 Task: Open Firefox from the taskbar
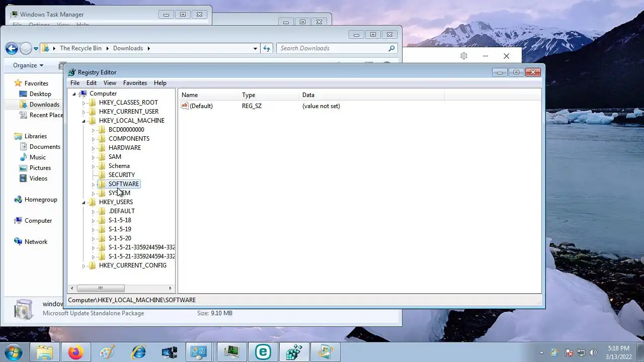(76, 352)
